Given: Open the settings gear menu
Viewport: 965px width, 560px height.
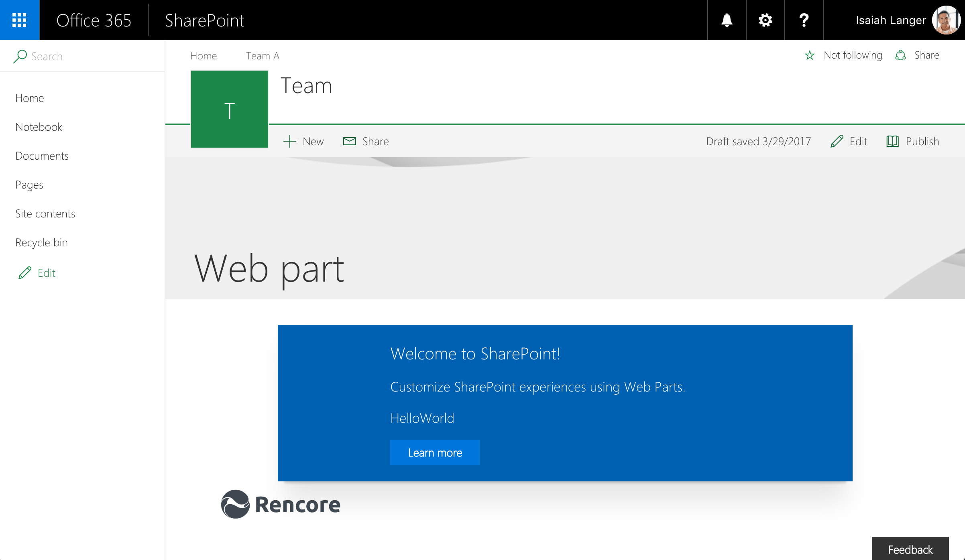Looking at the screenshot, I should click(765, 20).
